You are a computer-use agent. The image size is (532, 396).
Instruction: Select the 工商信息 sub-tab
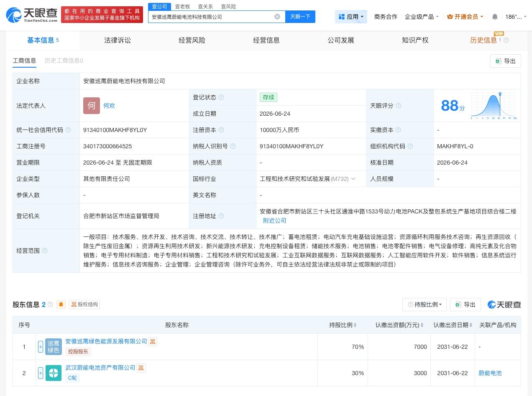click(x=24, y=61)
